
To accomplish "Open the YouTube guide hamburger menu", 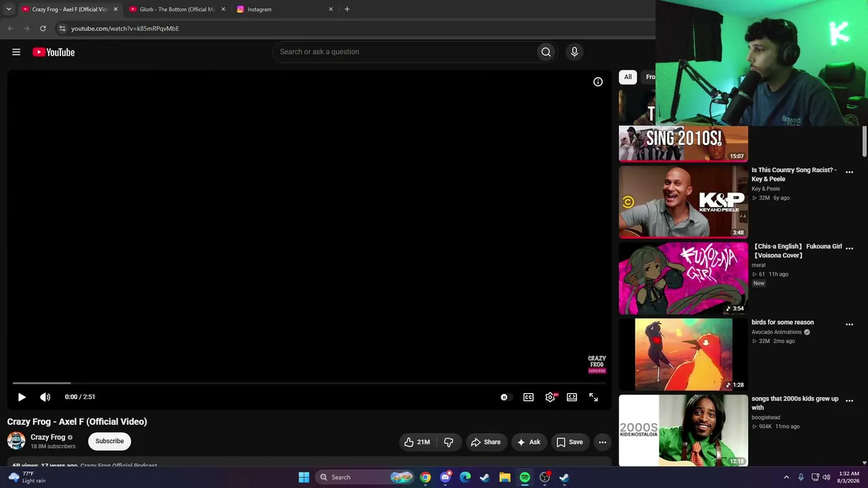I will pos(16,52).
